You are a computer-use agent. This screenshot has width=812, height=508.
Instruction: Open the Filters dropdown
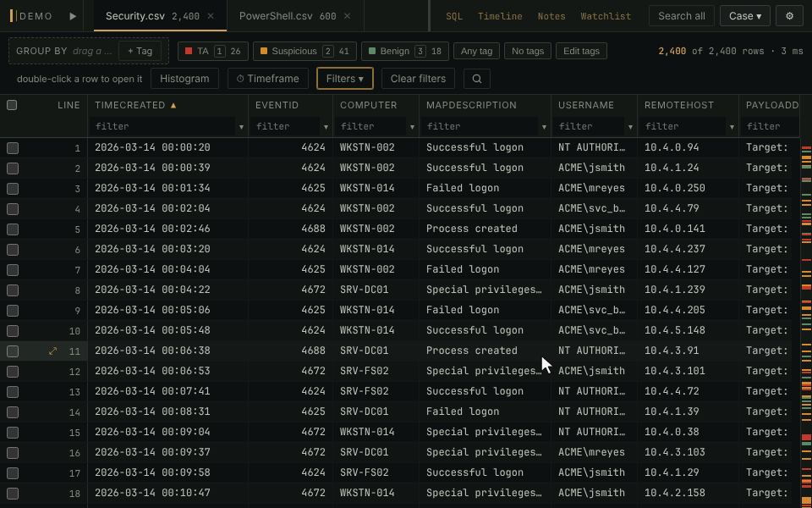345,79
